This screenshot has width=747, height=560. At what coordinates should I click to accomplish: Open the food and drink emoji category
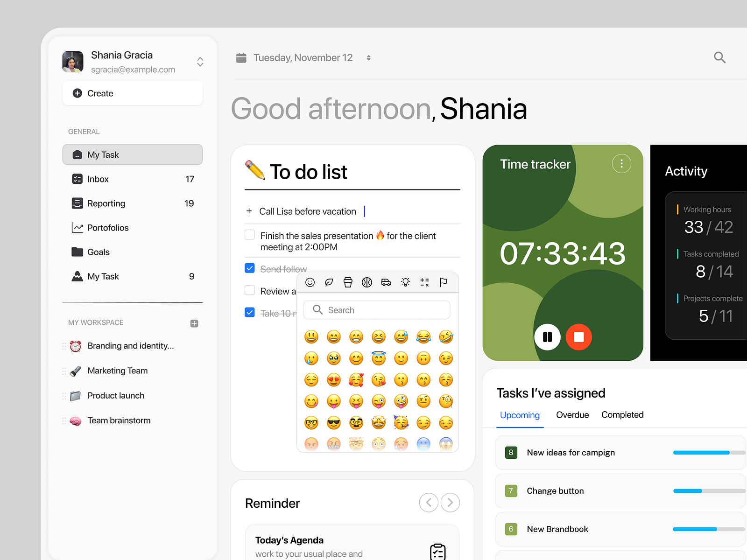pos(348,282)
